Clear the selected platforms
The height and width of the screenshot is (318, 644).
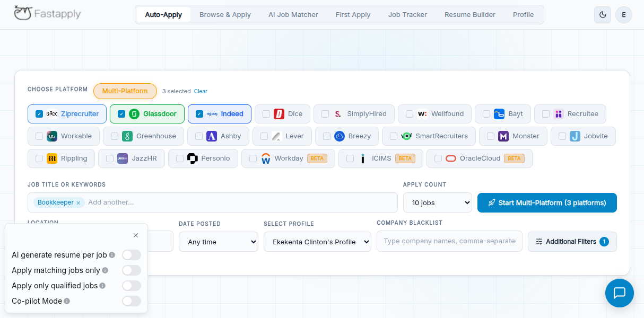point(201,91)
